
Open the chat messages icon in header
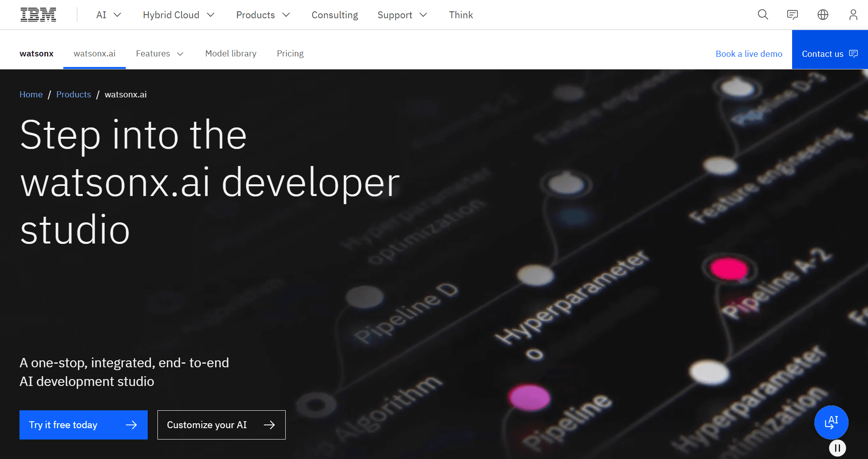pyautogui.click(x=792, y=15)
